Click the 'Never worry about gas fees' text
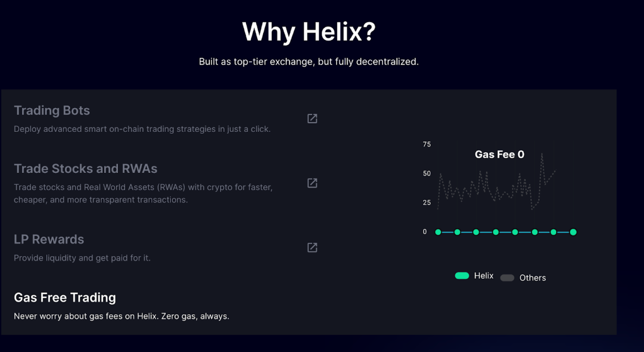Screen dimensions: 644x352 (121, 316)
